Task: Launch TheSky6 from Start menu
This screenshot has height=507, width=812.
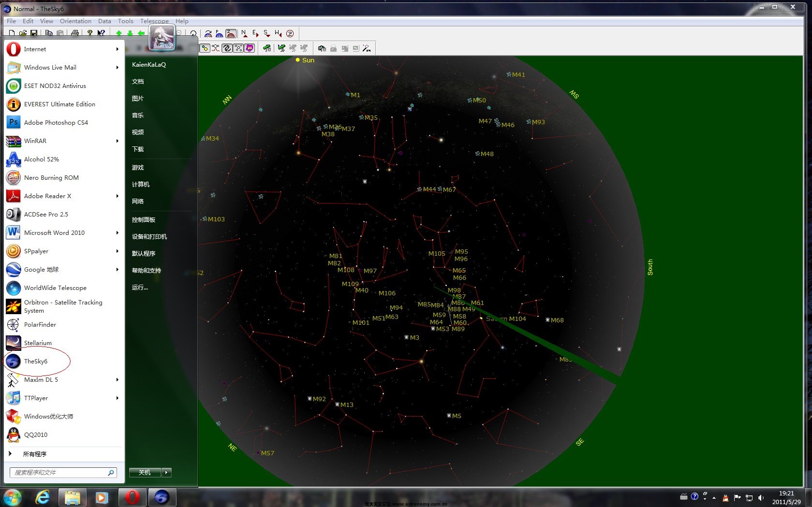Action: [x=64, y=361]
